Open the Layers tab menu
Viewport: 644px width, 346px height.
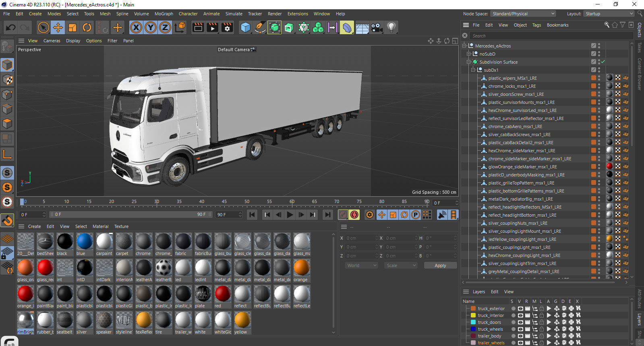[478, 292]
